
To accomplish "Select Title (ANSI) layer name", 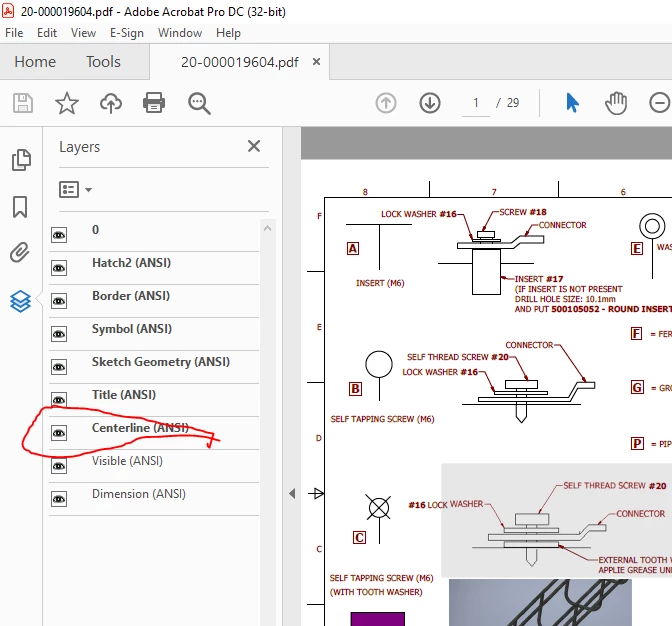I will tap(124, 395).
